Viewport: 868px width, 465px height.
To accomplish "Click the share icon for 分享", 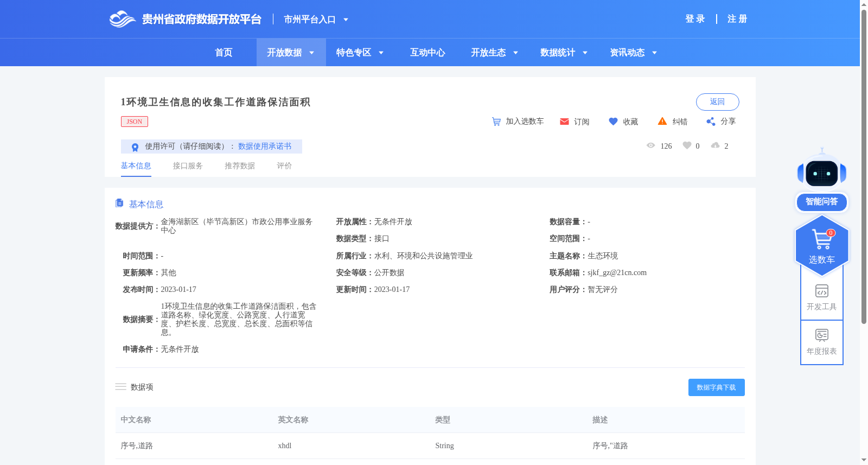I will (711, 122).
